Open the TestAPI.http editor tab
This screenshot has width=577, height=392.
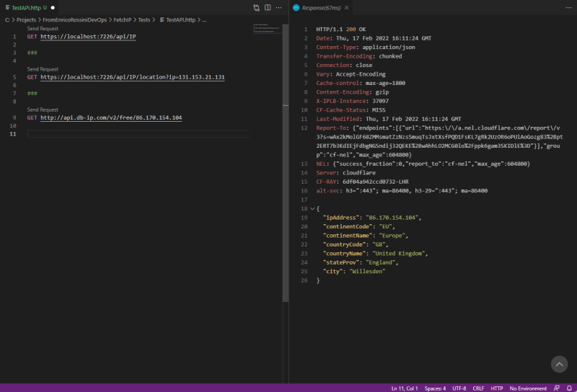click(30, 7)
